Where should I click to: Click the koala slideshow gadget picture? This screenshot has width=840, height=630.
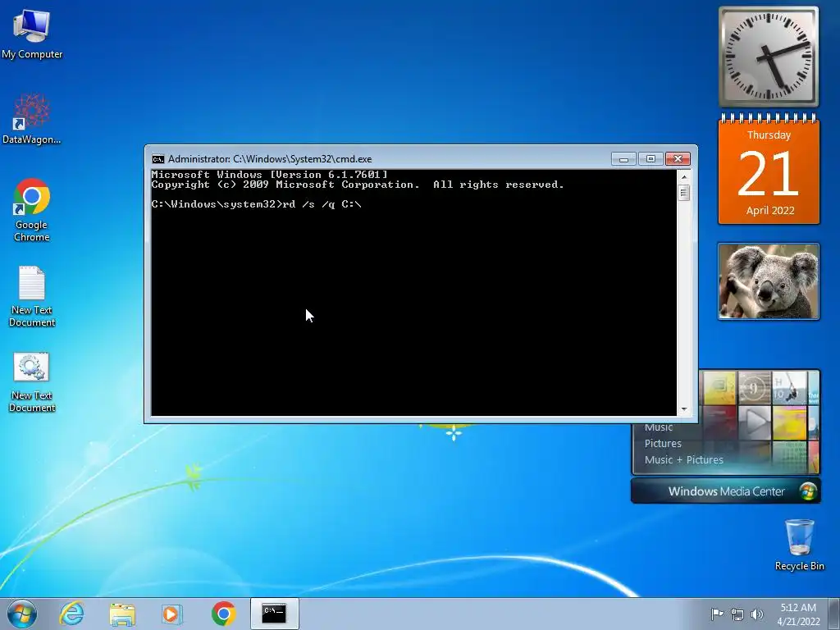click(x=769, y=281)
